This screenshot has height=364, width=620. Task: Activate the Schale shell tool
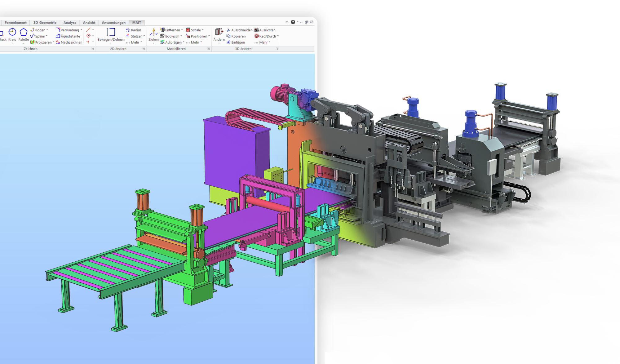[195, 30]
